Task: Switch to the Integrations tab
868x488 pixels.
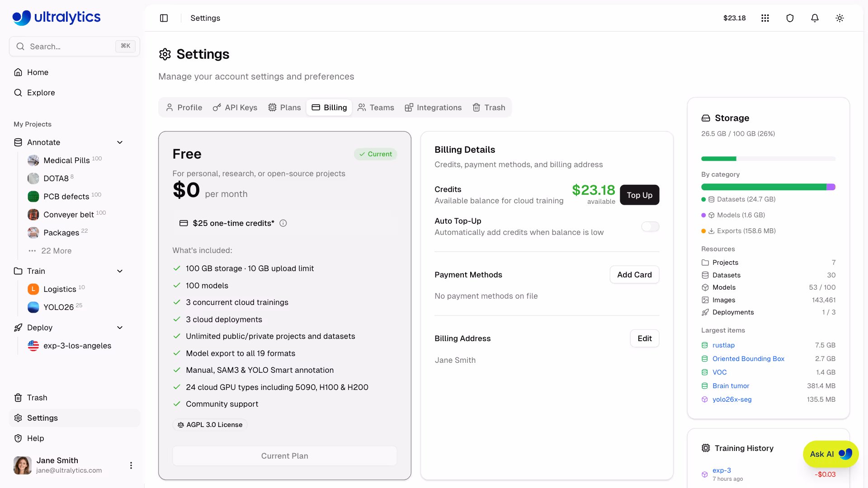Action: pyautogui.click(x=433, y=108)
